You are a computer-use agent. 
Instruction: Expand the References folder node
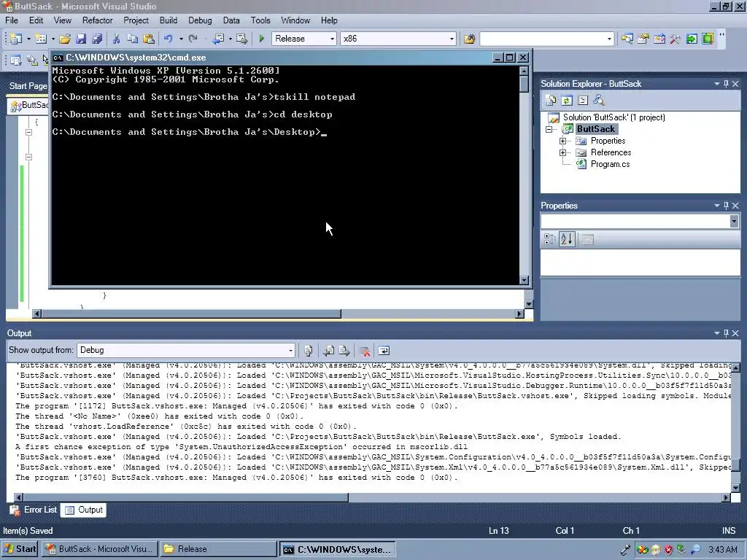(x=562, y=152)
